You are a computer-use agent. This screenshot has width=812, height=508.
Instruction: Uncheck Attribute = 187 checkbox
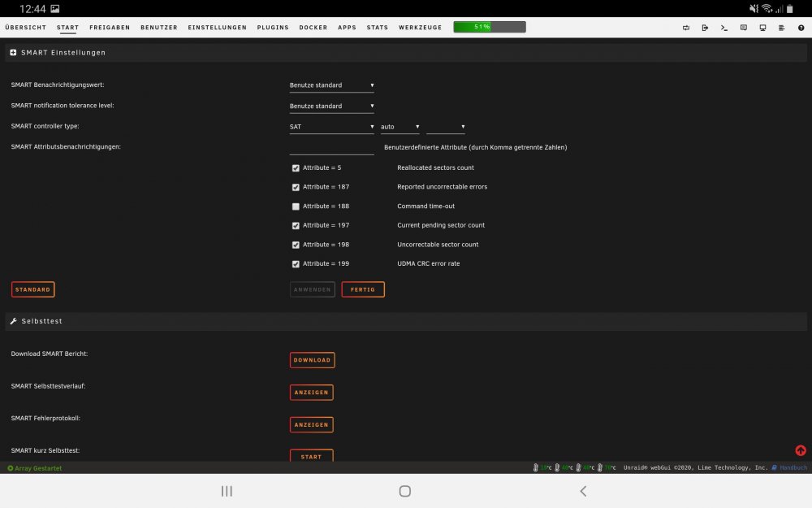pyautogui.click(x=296, y=187)
